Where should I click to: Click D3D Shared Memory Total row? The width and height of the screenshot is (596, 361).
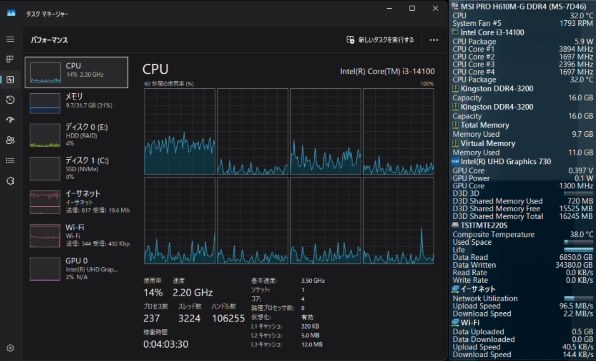coord(522,216)
